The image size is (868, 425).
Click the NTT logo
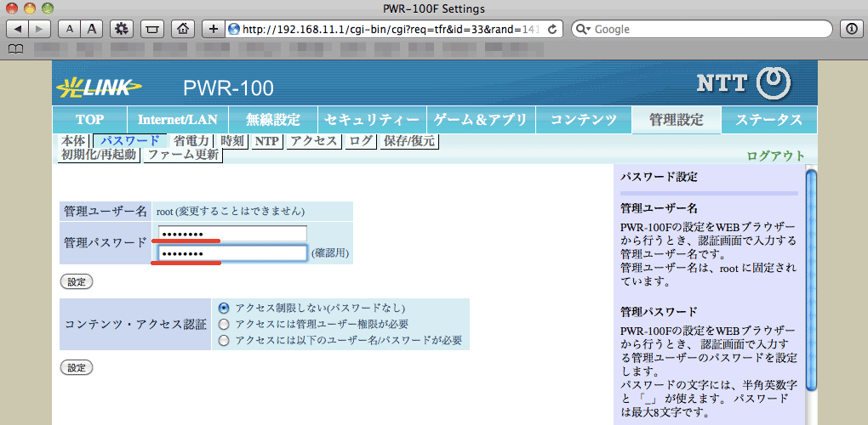coord(744,83)
